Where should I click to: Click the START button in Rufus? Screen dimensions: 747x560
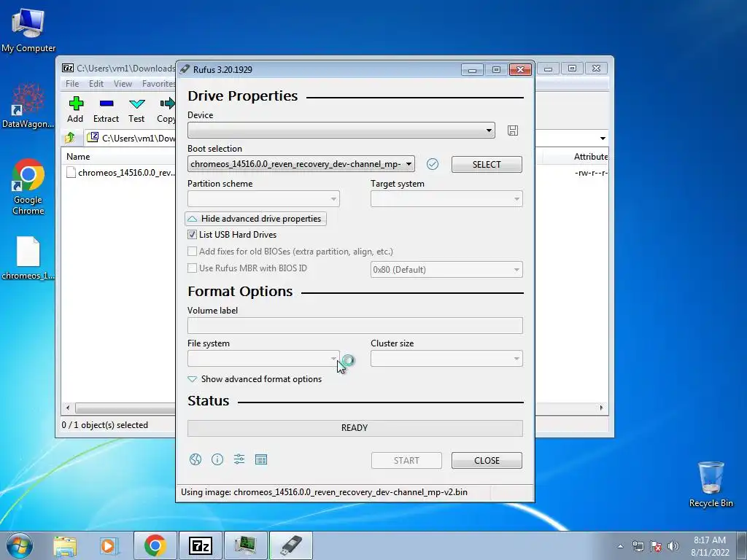(406, 461)
